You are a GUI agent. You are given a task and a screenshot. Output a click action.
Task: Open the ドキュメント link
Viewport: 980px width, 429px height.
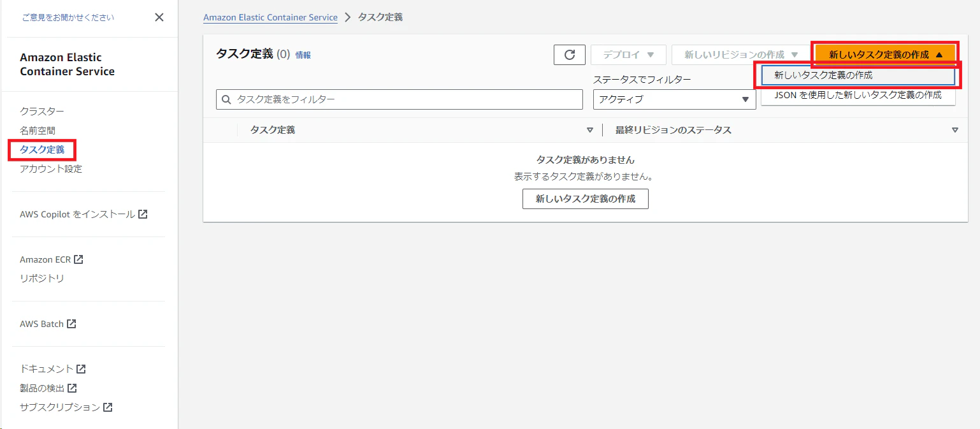click(47, 369)
